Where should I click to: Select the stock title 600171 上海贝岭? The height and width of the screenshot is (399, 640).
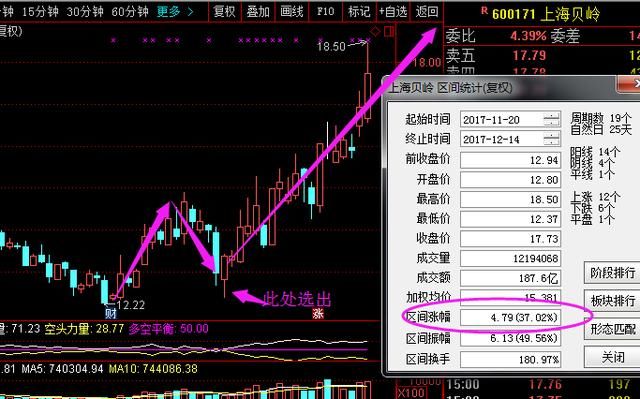coord(546,15)
